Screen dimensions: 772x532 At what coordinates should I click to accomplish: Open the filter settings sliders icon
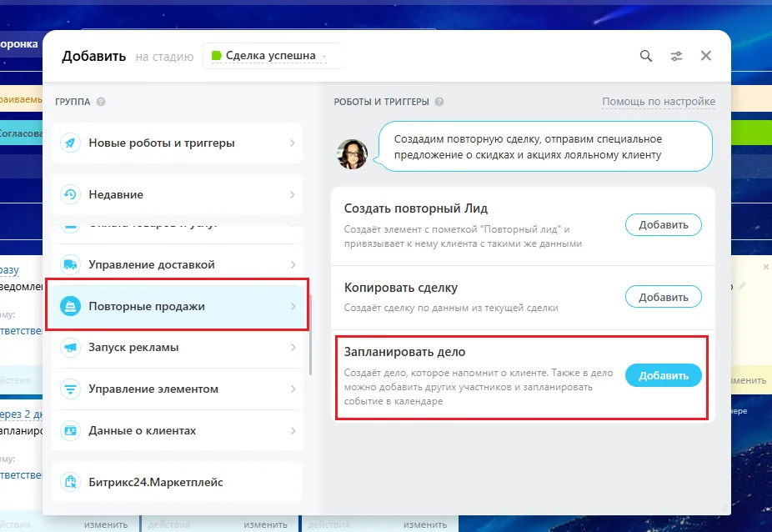point(676,56)
